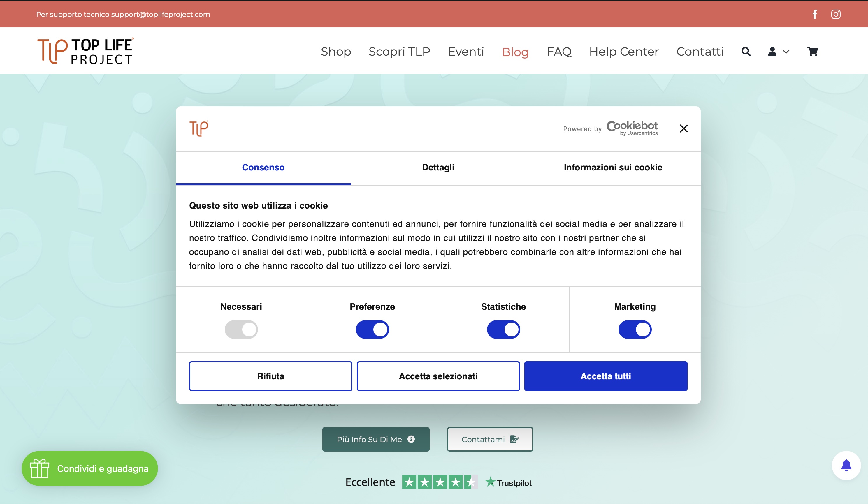
Task: Close the cookie consent dialog
Action: 683,128
